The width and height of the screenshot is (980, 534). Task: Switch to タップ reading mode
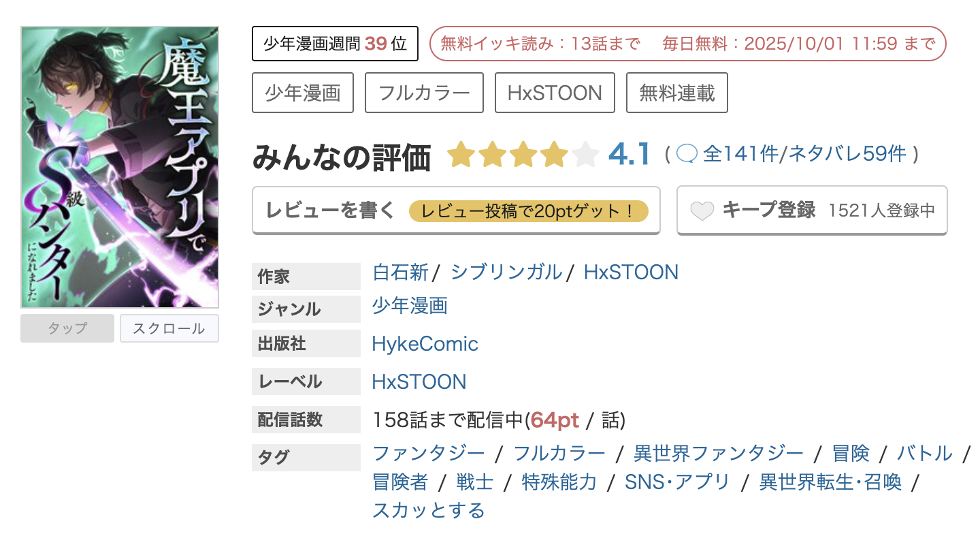67,328
